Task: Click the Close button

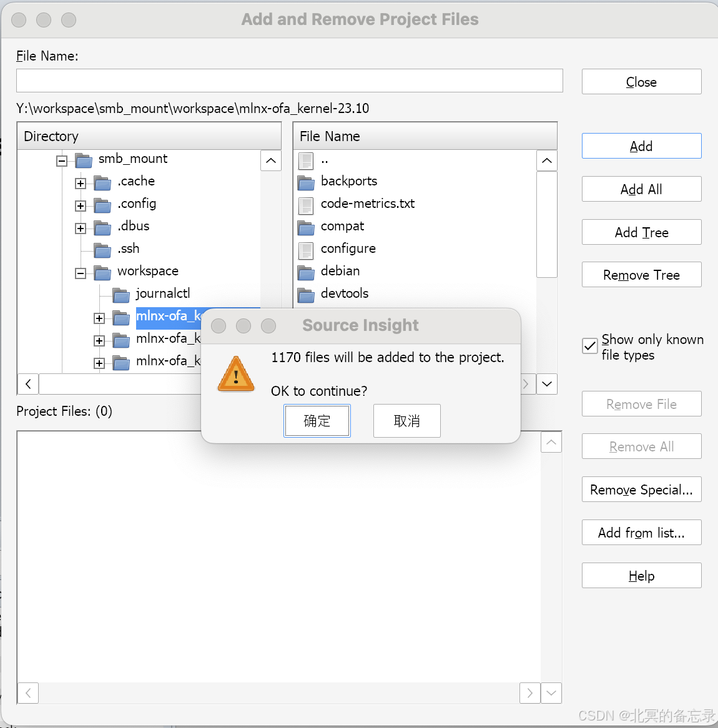Action: coord(641,82)
